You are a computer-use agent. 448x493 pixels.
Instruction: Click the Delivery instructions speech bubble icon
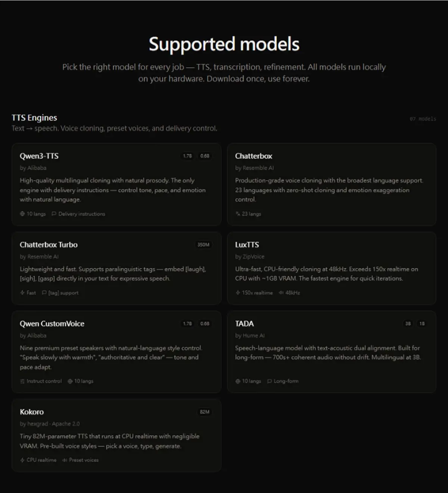pyautogui.click(x=54, y=214)
